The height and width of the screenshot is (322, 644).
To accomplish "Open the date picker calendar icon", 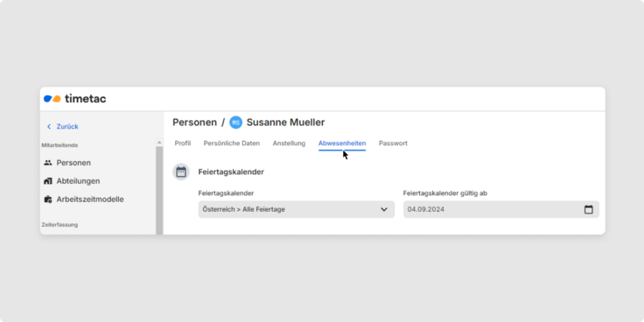I will [x=589, y=209].
